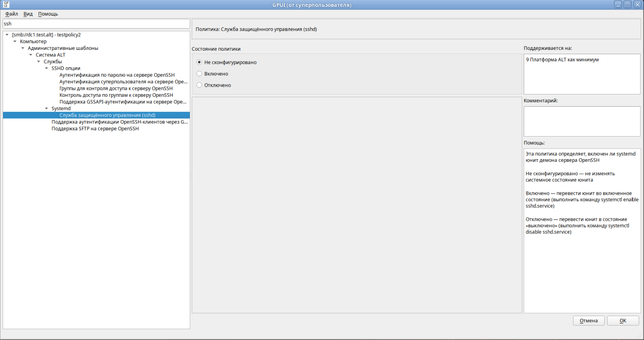Click the 9 Платформа ALT как минимум text
Viewport: 644px width, 340px height.
click(562, 60)
